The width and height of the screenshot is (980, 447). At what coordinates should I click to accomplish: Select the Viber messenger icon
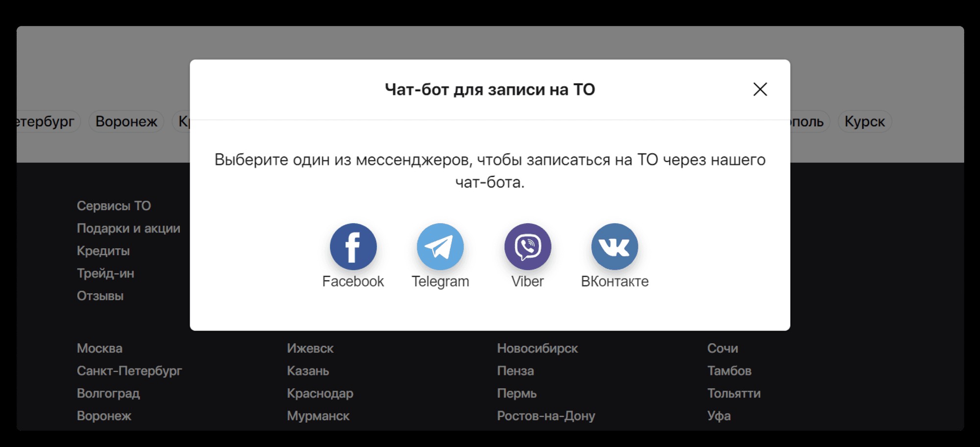pos(528,246)
